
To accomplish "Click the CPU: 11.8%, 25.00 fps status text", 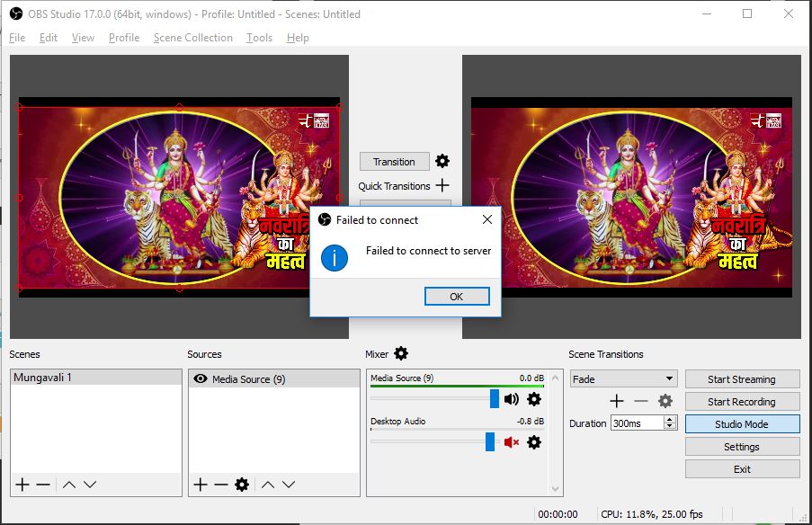I will (x=651, y=514).
